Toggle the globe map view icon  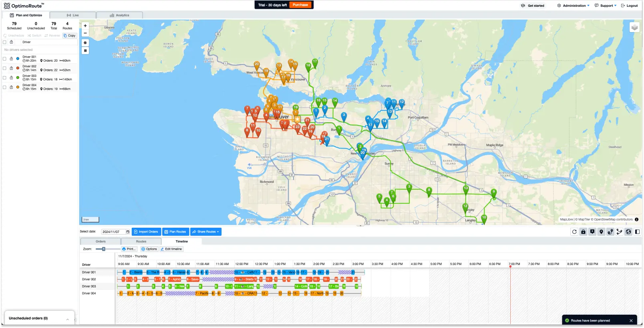tap(628, 232)
